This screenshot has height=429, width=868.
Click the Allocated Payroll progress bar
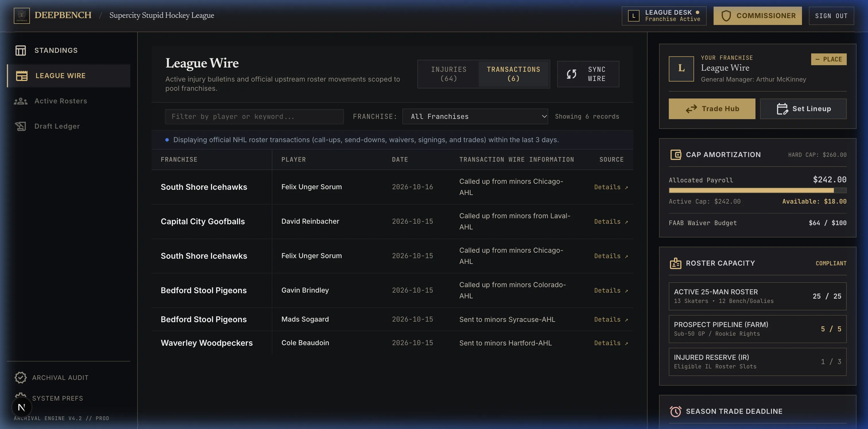click(x=757, y=190)
